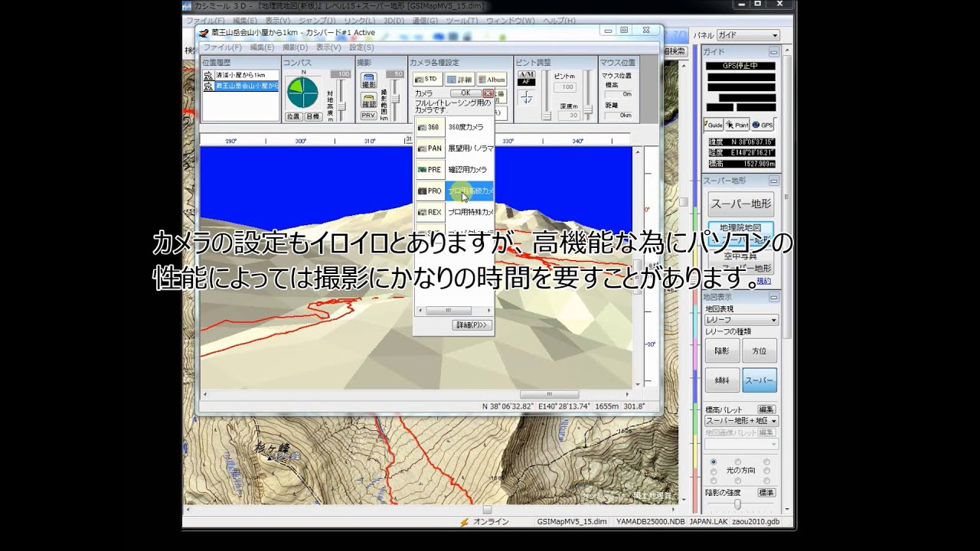Open the 地図表現 レリーフ dropdown
The width and height of the screenshot is (980, 551).
click(x=741, y=320)
